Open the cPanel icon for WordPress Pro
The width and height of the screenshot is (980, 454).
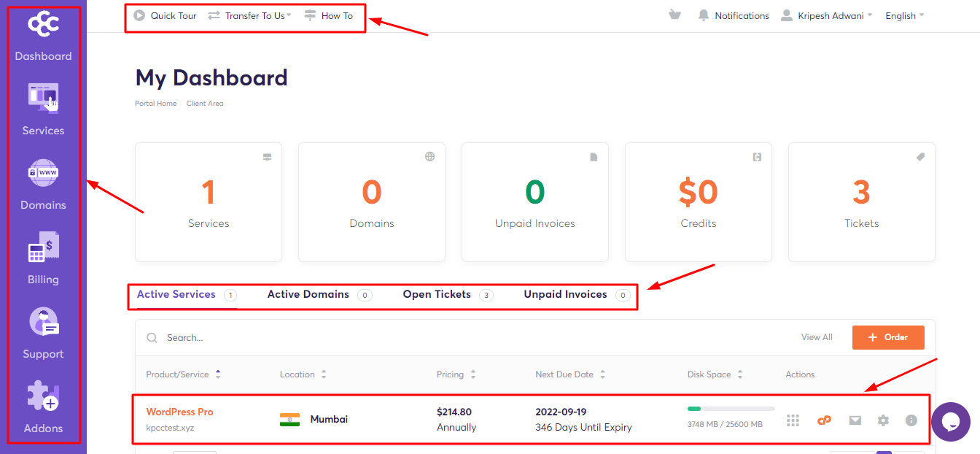pos(824,420)
